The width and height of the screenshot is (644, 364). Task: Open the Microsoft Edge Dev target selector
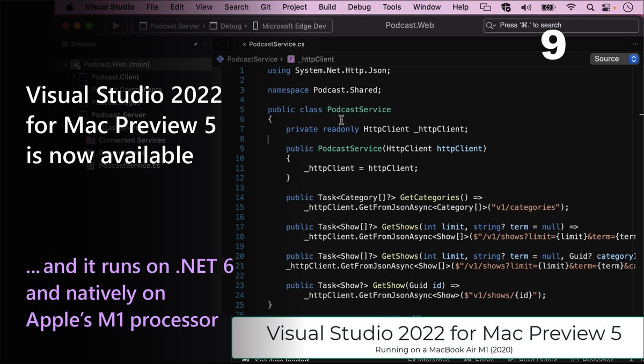tap(291, 26)
